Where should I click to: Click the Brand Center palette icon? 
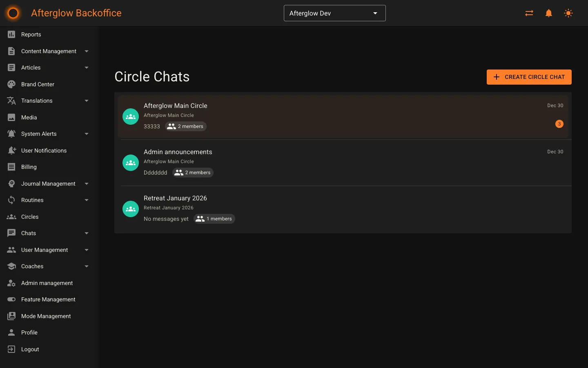[11, 84]
